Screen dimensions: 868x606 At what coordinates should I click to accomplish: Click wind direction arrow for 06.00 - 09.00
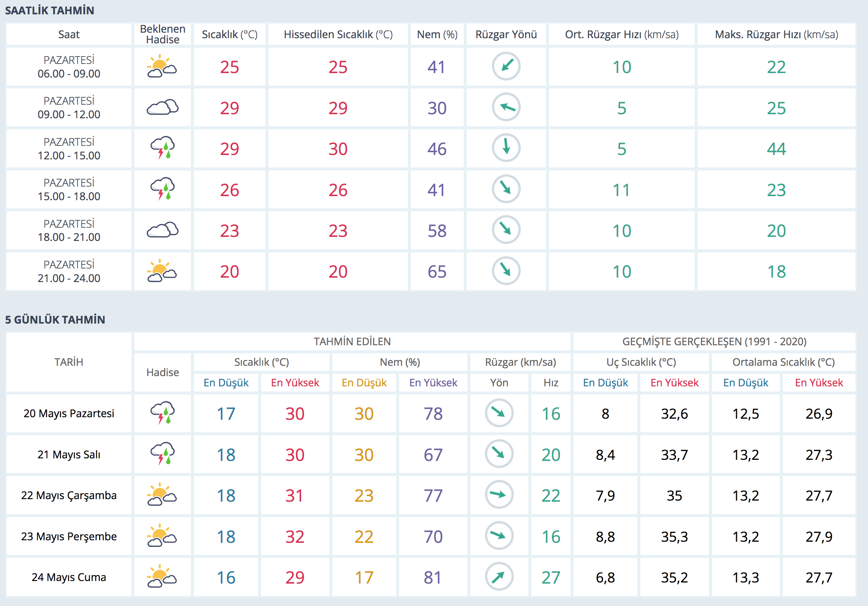(506, 66)
